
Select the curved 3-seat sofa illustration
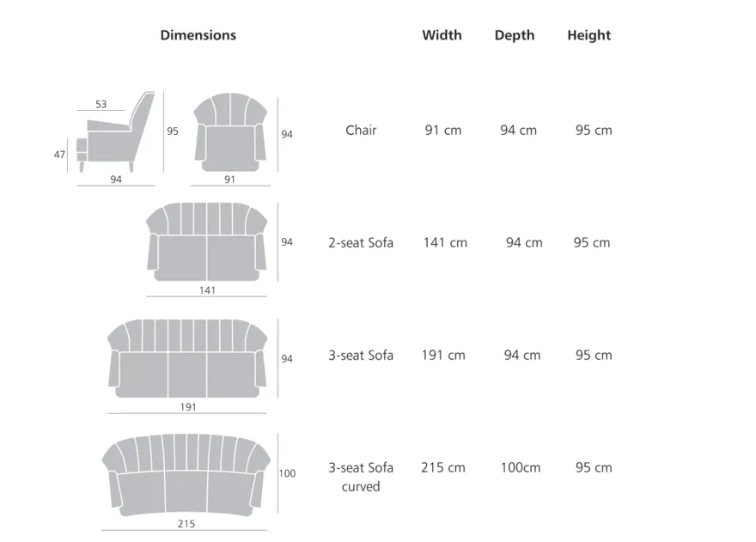point(186,475)
